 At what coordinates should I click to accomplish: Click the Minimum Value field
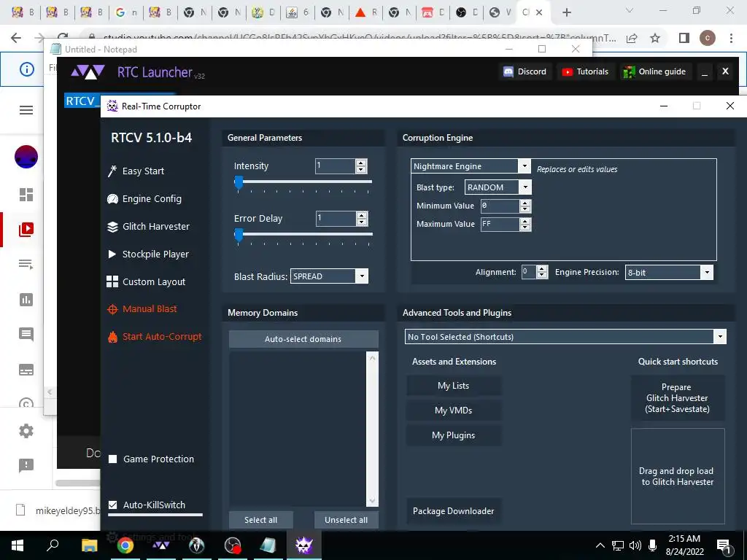coord(500,206)
